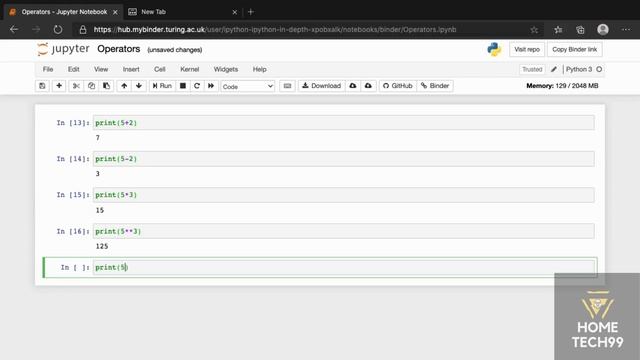
Task: Open the Edit menu
Action: click(73, 69)
